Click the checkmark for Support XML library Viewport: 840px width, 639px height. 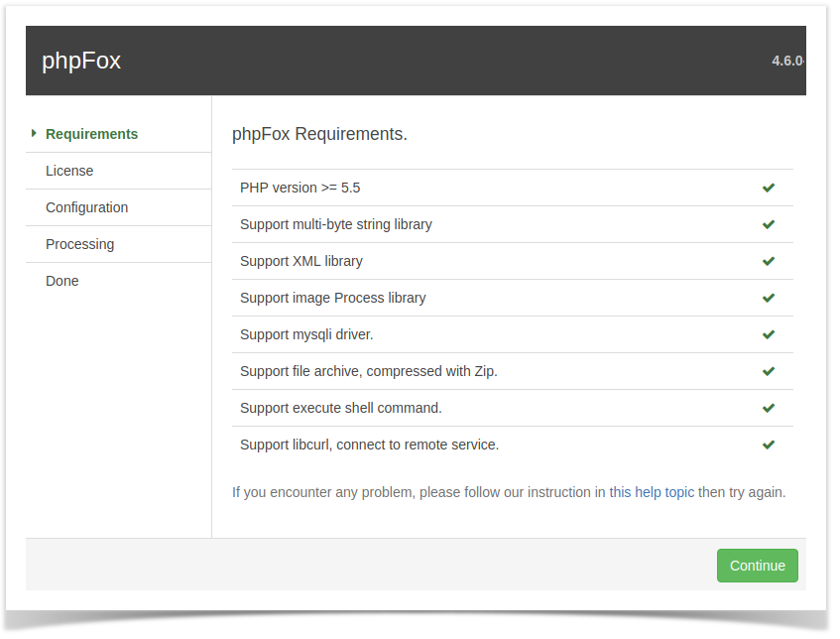[769, 261]
